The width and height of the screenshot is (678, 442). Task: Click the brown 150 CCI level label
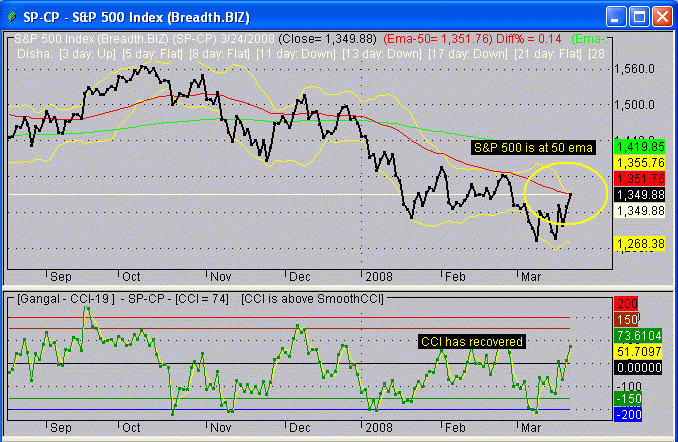pos(626,320)
